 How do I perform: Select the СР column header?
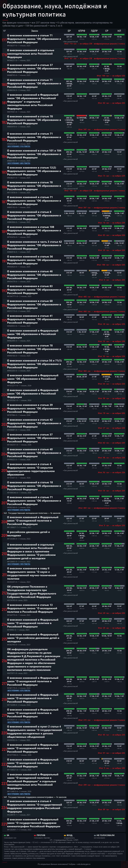[x=106, y=31]
